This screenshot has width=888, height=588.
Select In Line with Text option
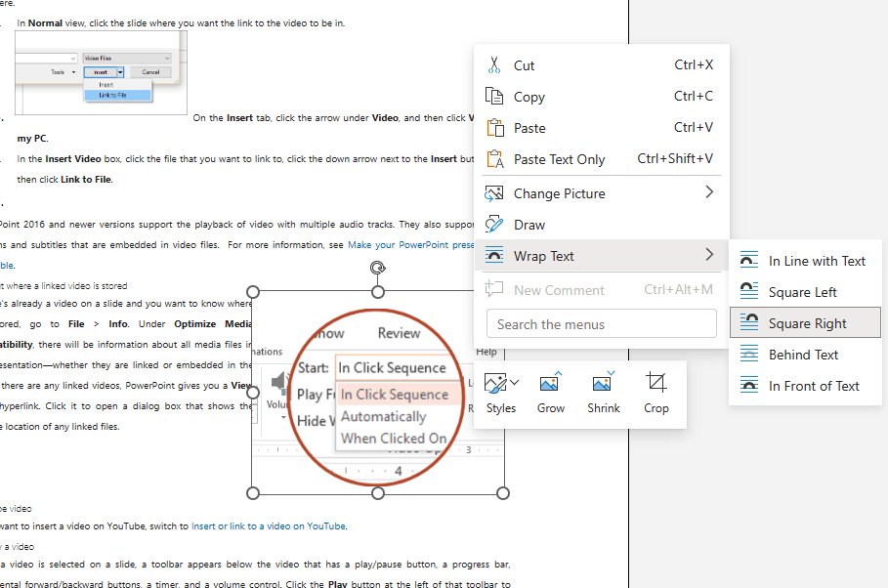click(x=805, y=261)
